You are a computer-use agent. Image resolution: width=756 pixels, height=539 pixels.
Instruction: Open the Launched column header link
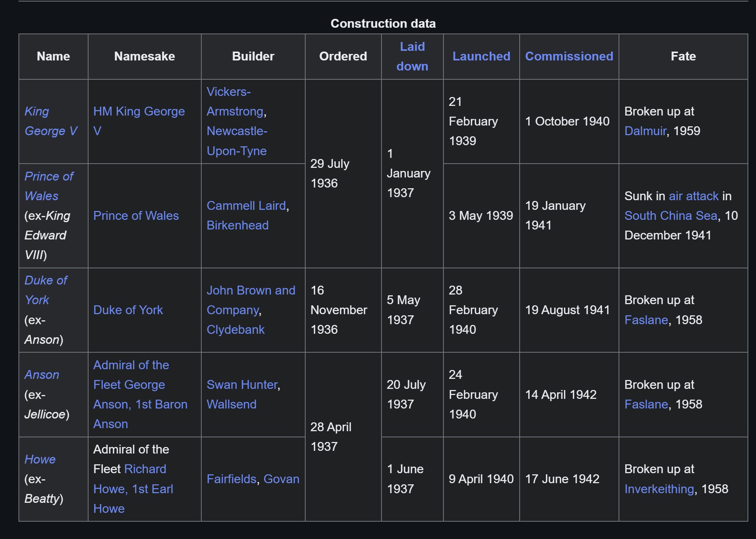481,57
